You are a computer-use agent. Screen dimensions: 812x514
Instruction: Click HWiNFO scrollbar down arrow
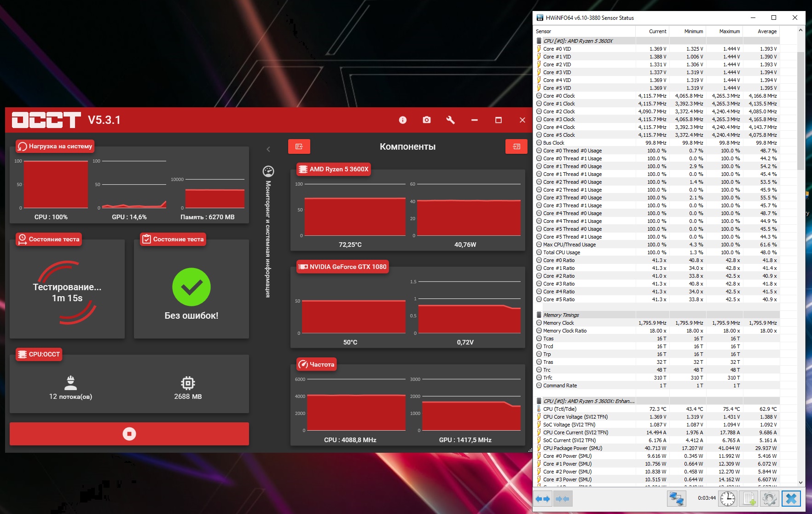[x=801, y=482]
